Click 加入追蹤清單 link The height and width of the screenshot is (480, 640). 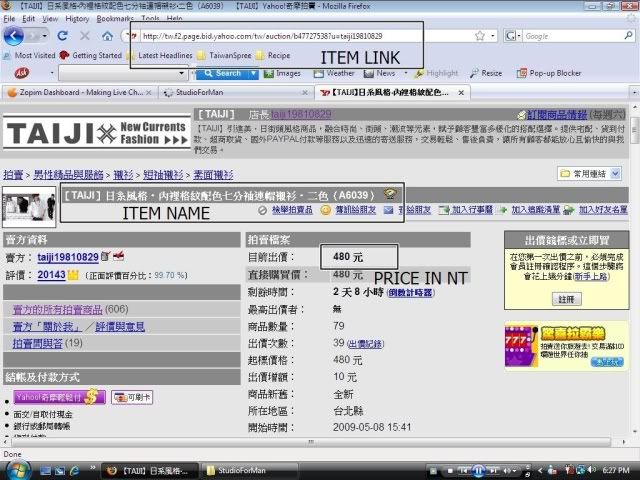point(536,210)
